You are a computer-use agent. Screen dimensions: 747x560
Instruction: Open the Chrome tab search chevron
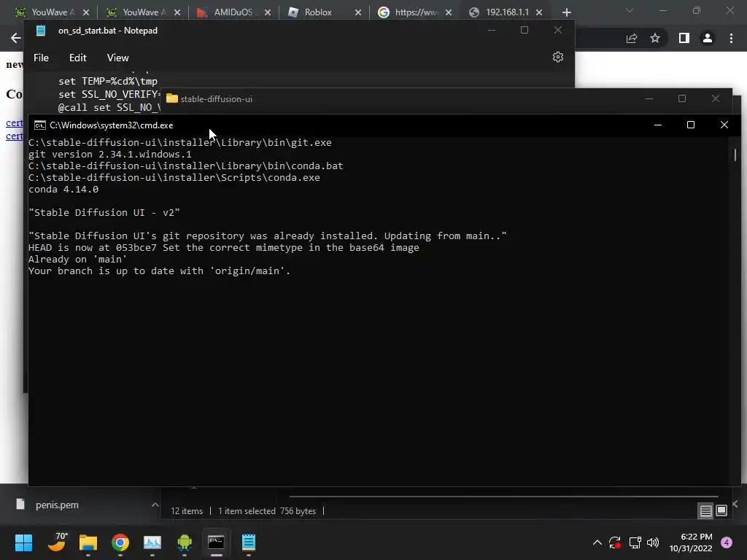click(630, 10)
